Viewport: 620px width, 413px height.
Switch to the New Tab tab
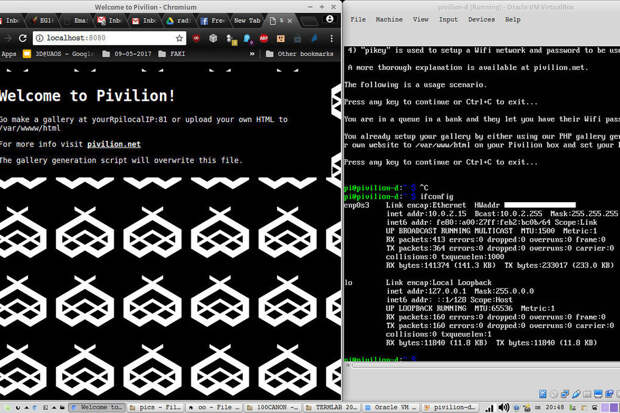pos(247,21)
